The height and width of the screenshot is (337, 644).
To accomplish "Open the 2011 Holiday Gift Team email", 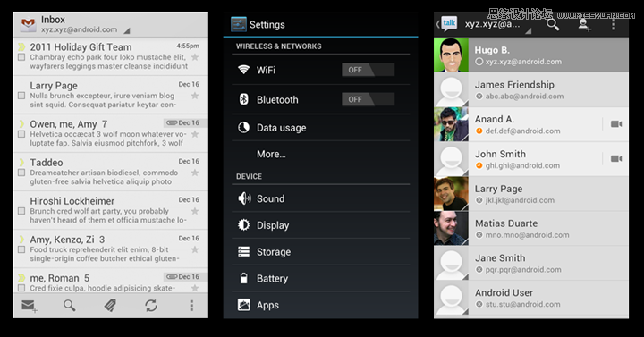I will point(110,56).
